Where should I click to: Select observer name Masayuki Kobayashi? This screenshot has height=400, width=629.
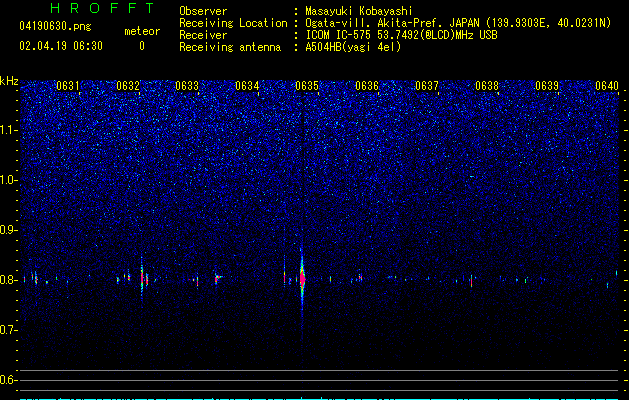coord(359,11)
